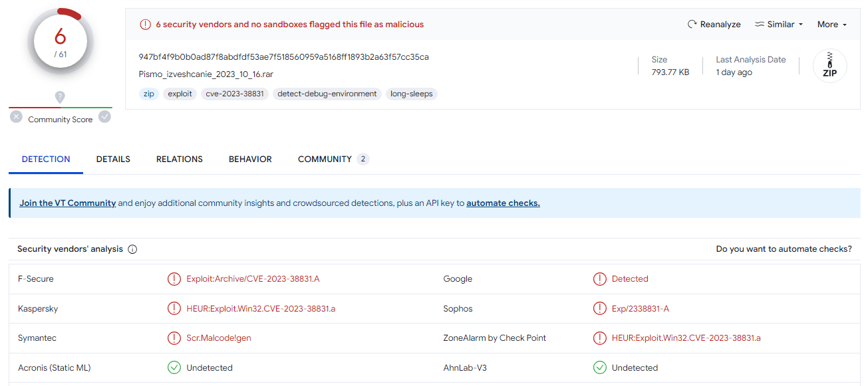This screenshot has width=868, height=386.
Task: Click the red alert icon next to F-Secure result
Action: click(174, 279)
